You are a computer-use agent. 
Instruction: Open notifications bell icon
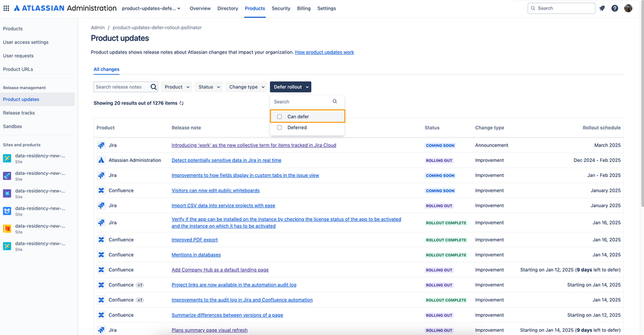pyautogui.click(x=602, y=8)
